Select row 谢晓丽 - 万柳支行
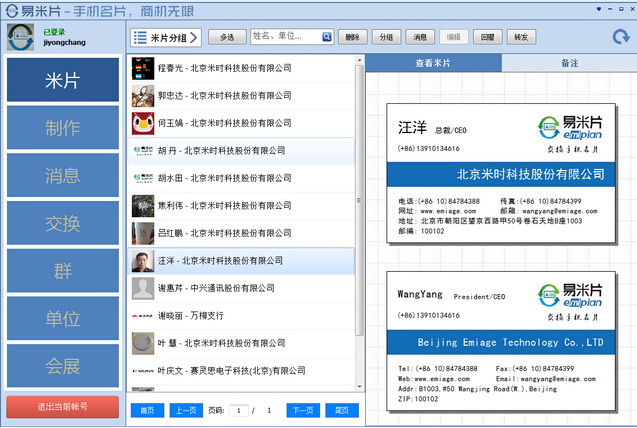637x428 pixels. coord(242,316)
